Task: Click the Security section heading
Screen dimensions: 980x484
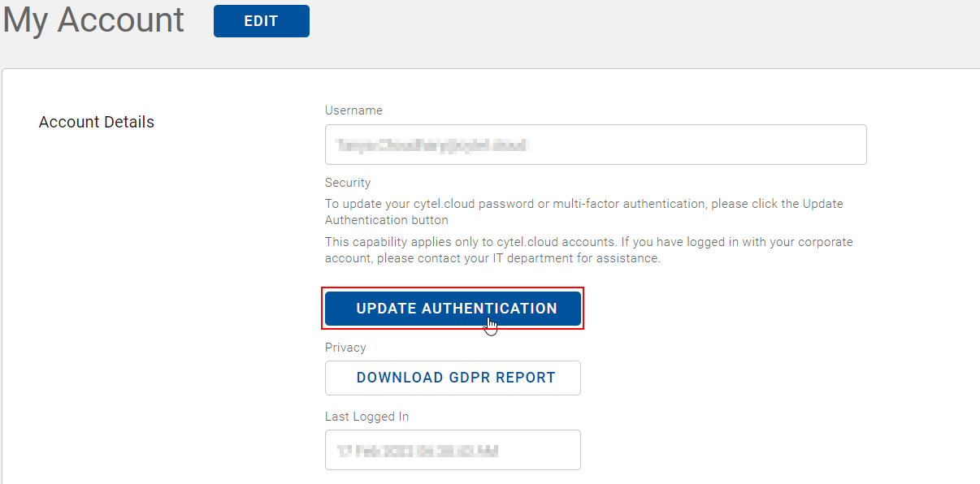Action: (348, 182)
